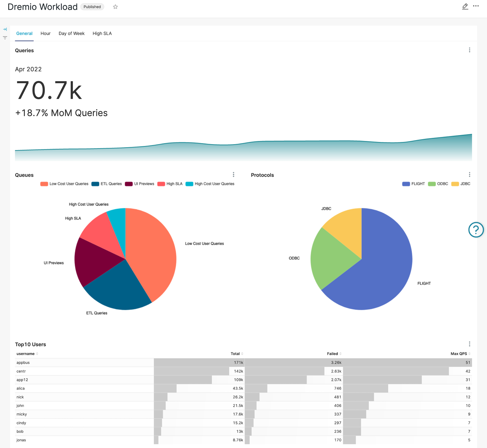This screenshot has width=487, height=448.
Task: Sort table by username column
Action: tap(27, 354)
